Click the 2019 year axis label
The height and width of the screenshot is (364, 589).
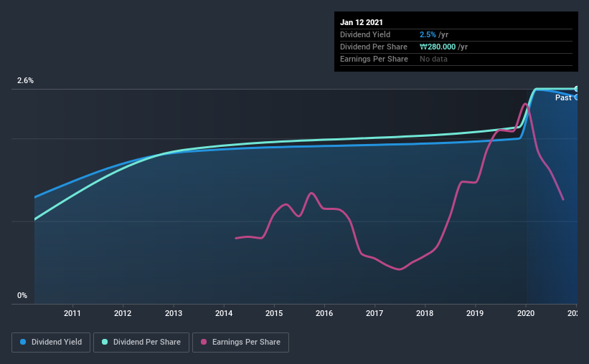475,313
